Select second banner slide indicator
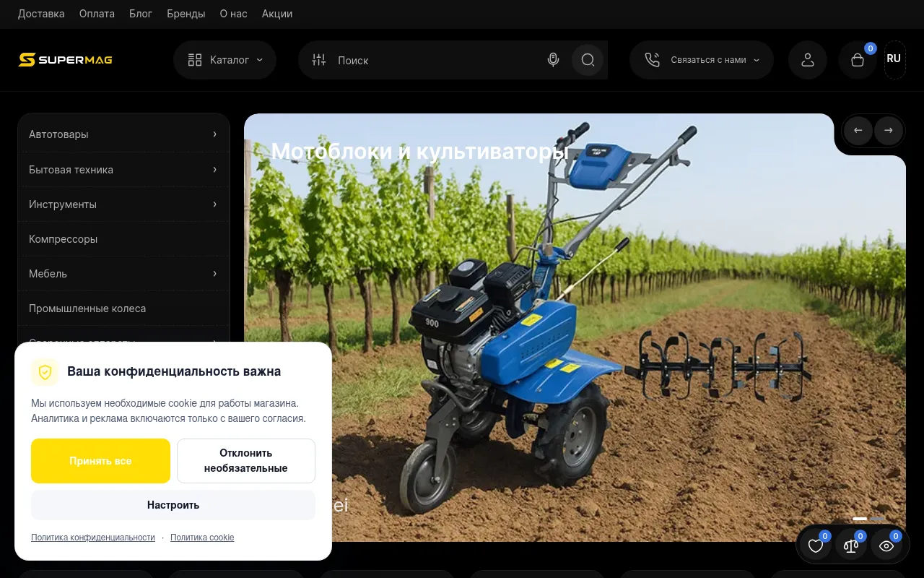Viewport: 924px width, 578px height. (x=876, y=519)
